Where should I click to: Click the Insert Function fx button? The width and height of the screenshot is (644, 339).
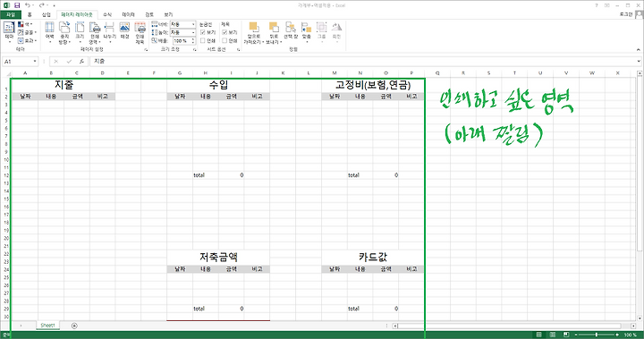tap(81, 62)
